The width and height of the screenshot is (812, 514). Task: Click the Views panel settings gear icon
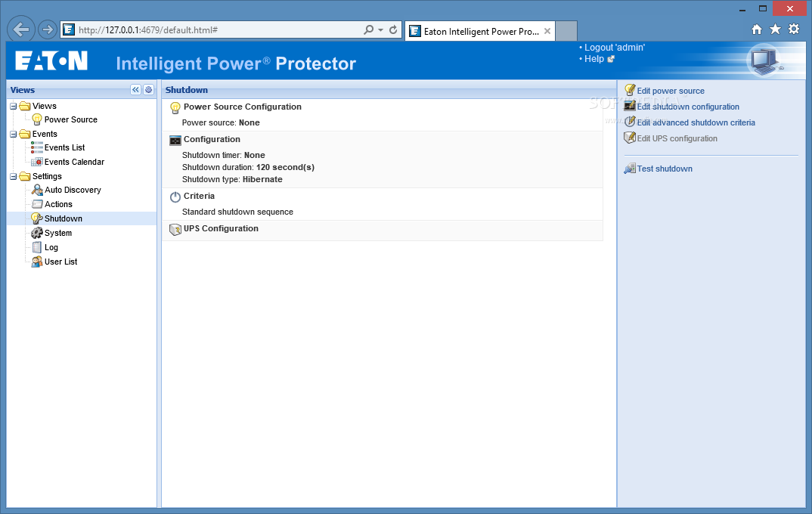coord(149,89)
